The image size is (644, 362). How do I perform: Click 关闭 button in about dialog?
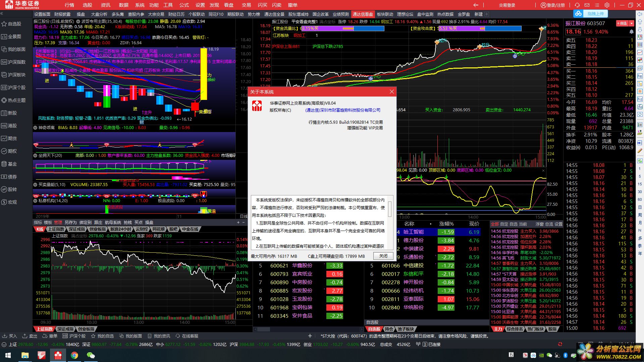(383, 256)
